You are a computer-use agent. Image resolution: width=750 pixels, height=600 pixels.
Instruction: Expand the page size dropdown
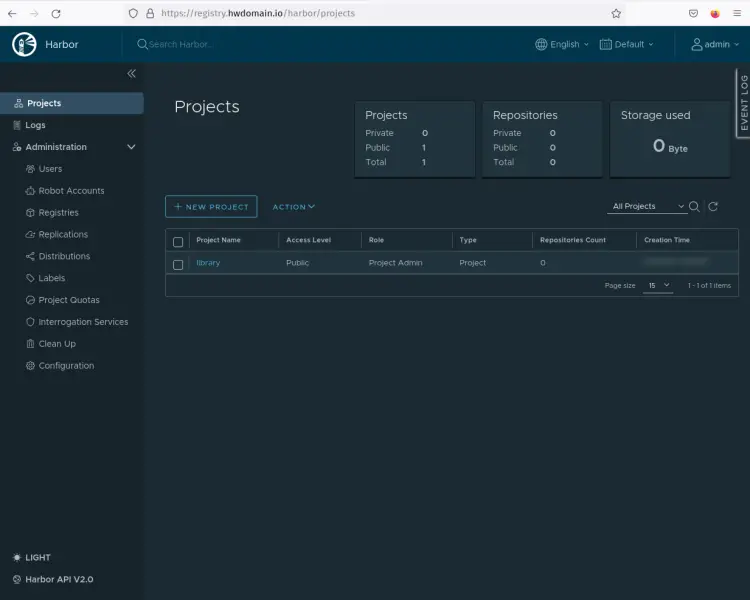click(658, 286)
